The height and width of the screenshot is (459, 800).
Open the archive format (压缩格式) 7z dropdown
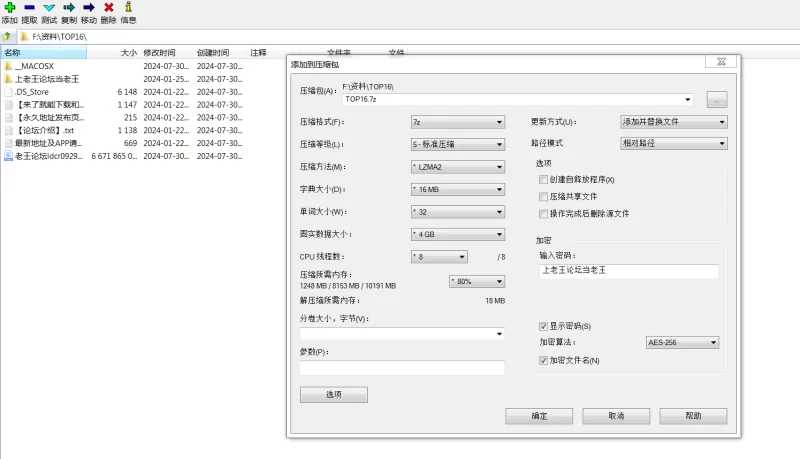[x=457, y=122]
